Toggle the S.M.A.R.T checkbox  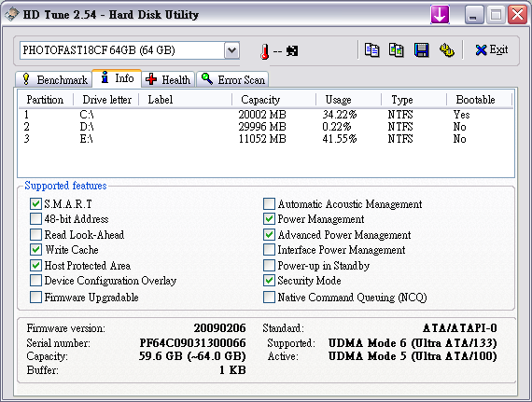tap(35, 203)
